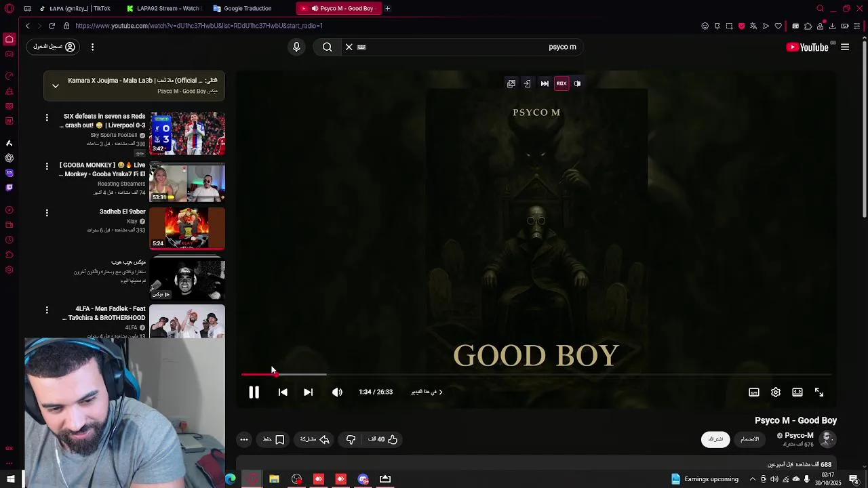Go to YouTube home via logo

[807, 47]
